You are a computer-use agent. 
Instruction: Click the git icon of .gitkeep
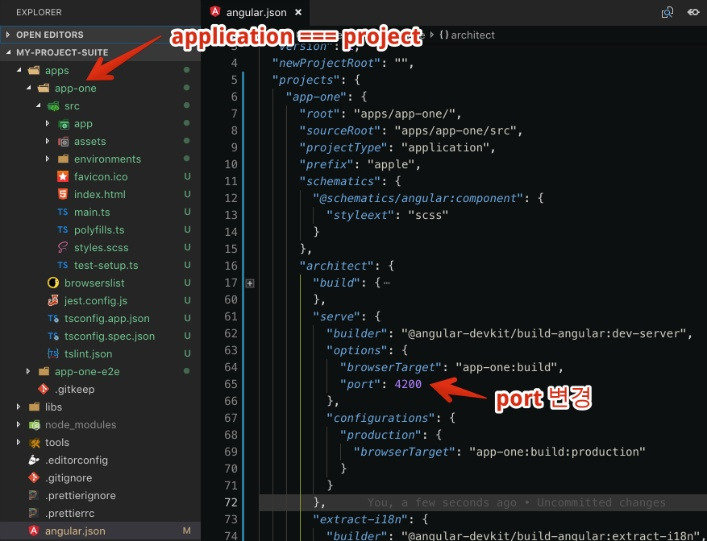coord(43,389)
